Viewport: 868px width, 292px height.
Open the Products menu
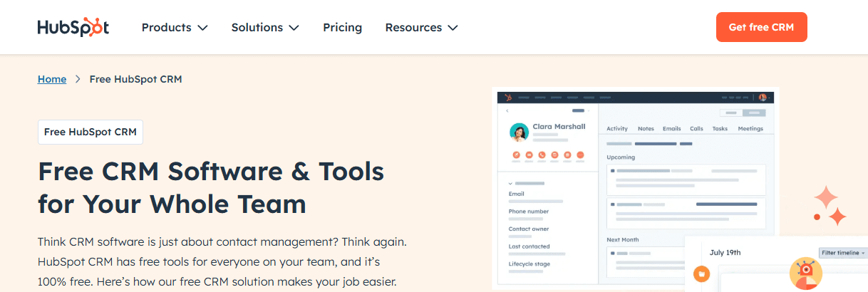tap(175, 27)
